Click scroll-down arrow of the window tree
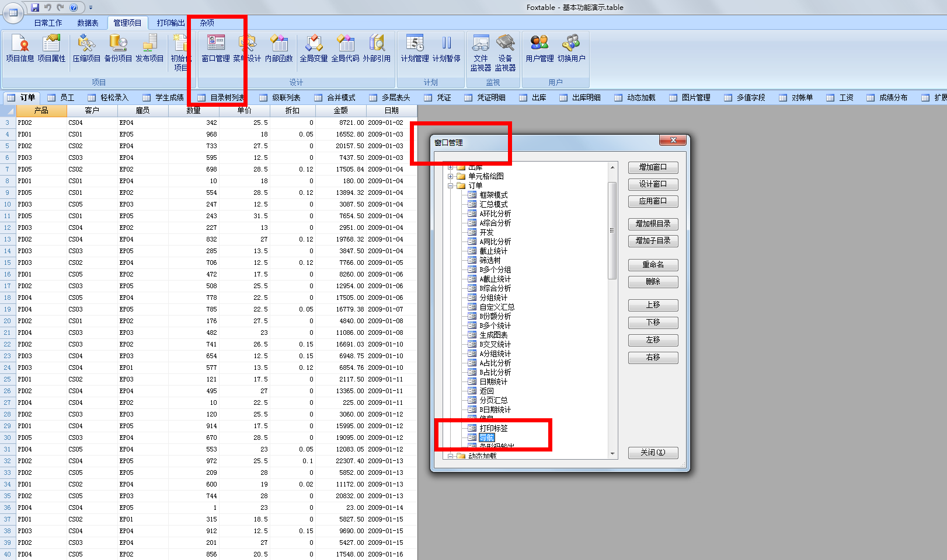Image resolution: width=947 pixels, height=560 pixels. pos(612,453)
